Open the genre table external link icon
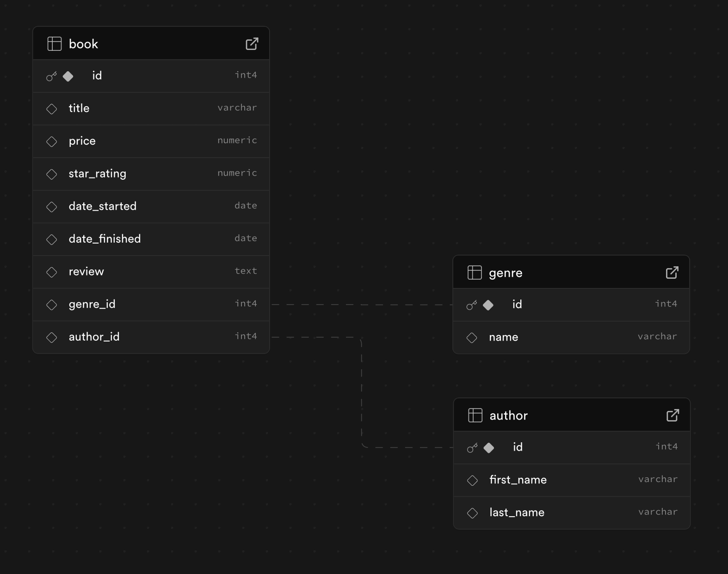 click(672, 273)
